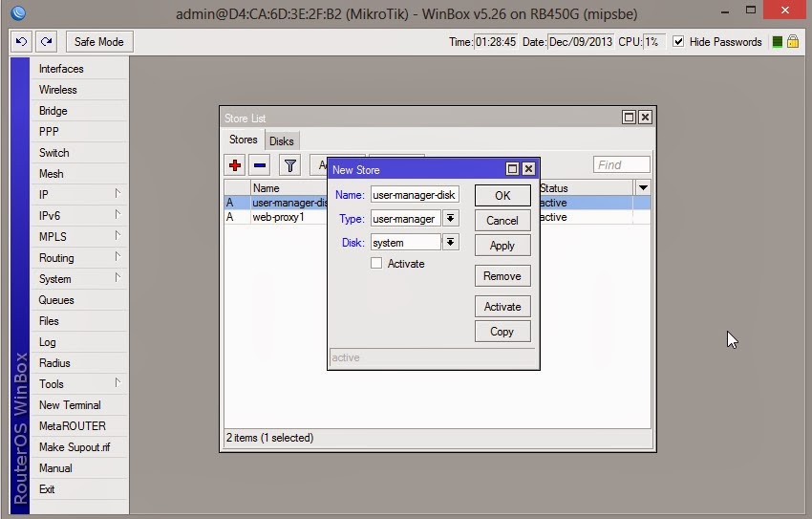Close the New Store dialog with X

[x=528, y=169]
